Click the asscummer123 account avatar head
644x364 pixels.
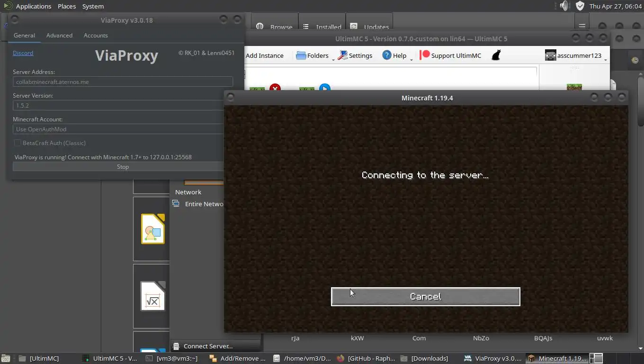tap(550, 55)
